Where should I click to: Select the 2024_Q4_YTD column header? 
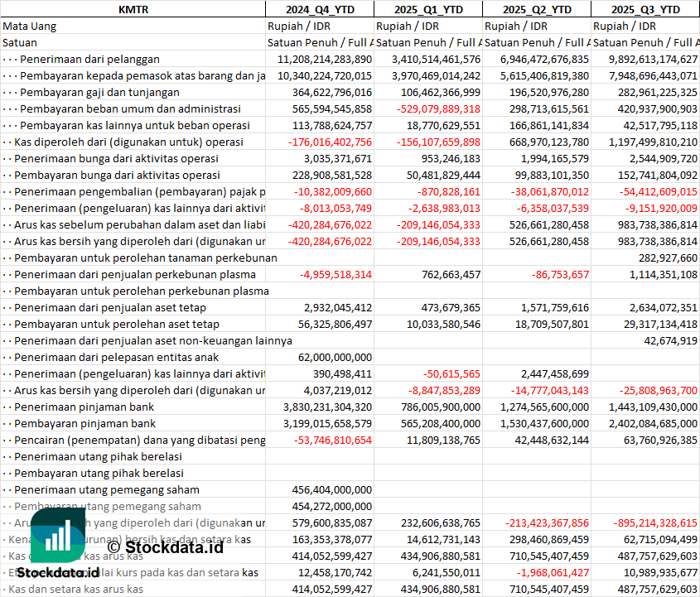coord(319,9)
